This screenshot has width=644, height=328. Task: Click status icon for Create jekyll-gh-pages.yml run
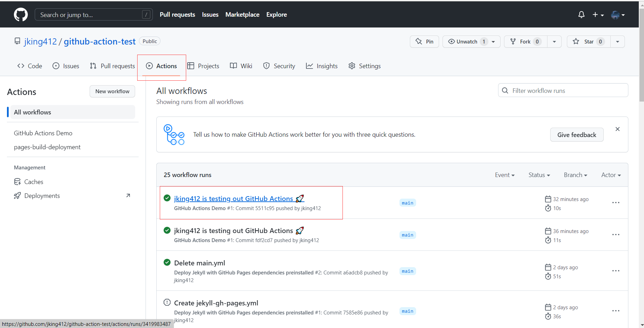(167, 302)
